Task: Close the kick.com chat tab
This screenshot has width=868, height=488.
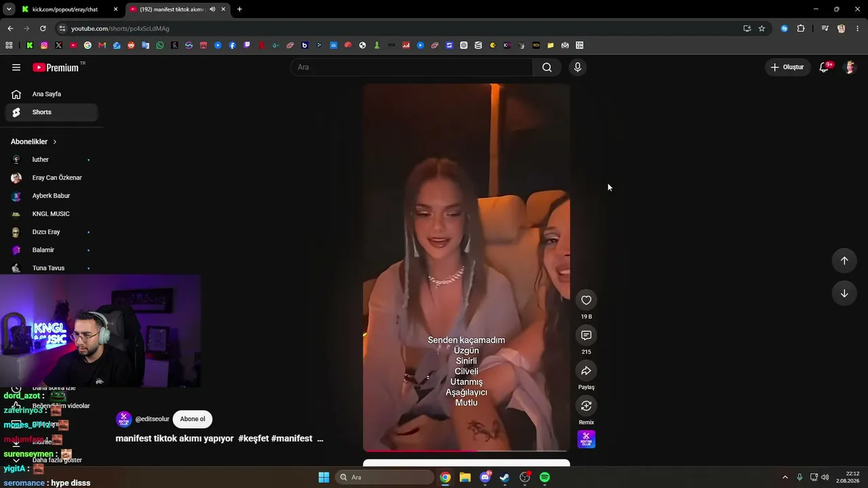Action: point(116,9)
